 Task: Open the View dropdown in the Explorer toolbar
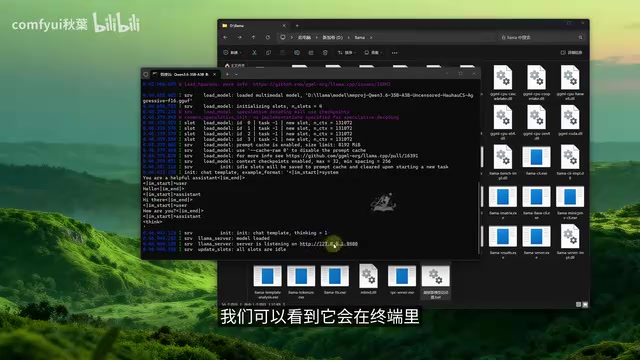pos(373,53)
